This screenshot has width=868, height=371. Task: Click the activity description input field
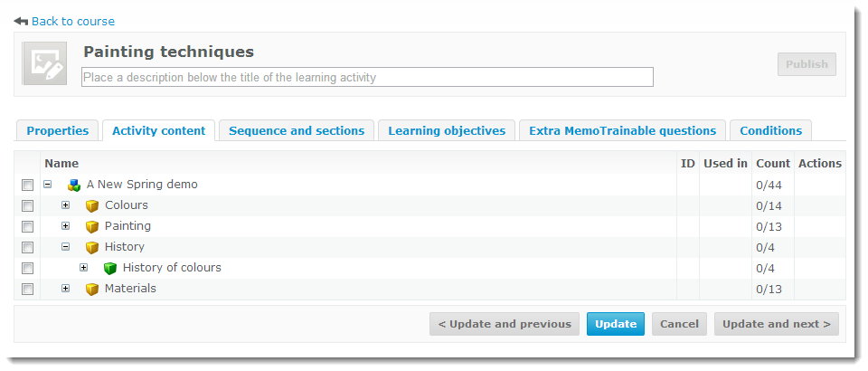coord(367,78)
